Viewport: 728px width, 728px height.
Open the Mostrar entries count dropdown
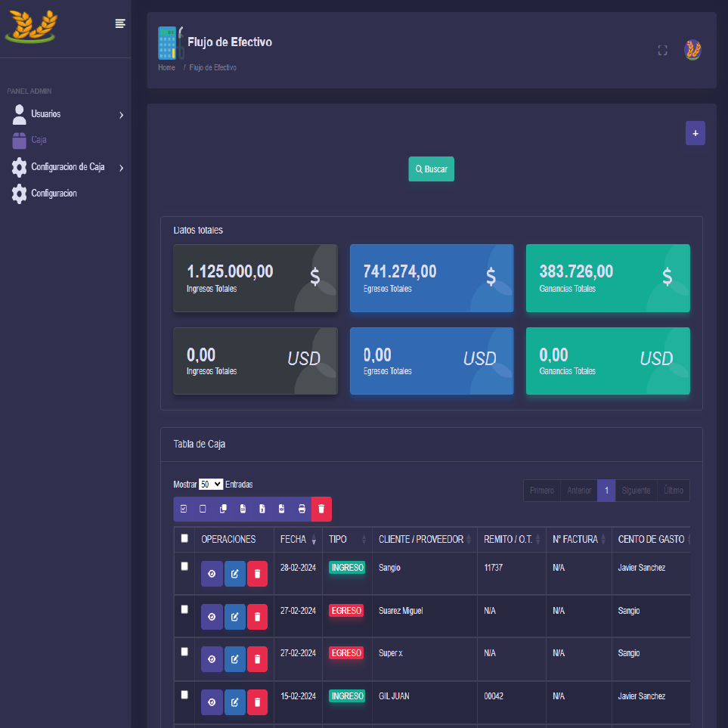coord(211,485)
